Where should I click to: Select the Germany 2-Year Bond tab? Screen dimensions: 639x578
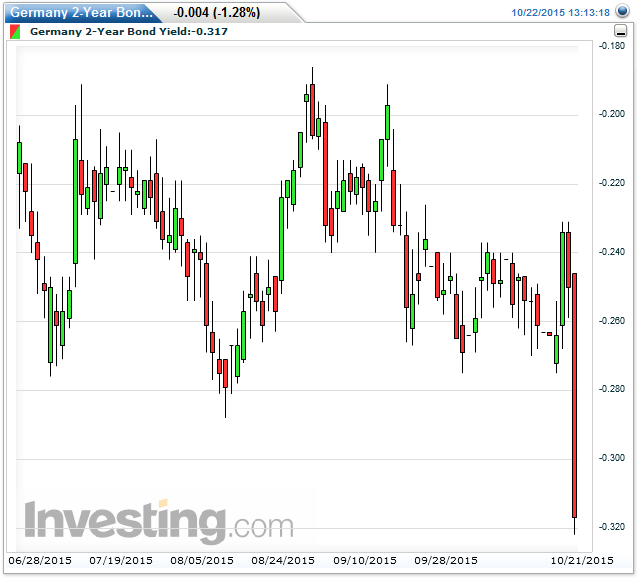[x=82, y=13]
